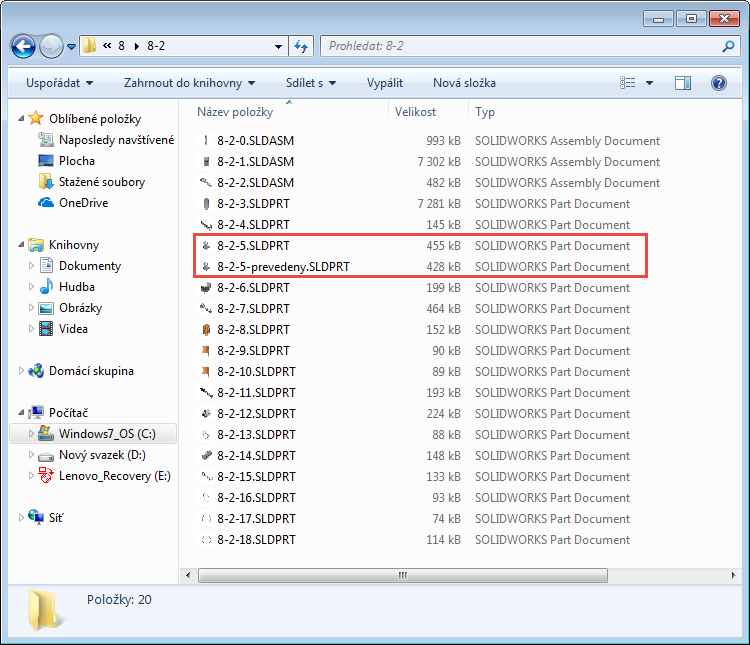Select Hudba music note icon
This screenshot has width=750, height=645.
[46, 287]
